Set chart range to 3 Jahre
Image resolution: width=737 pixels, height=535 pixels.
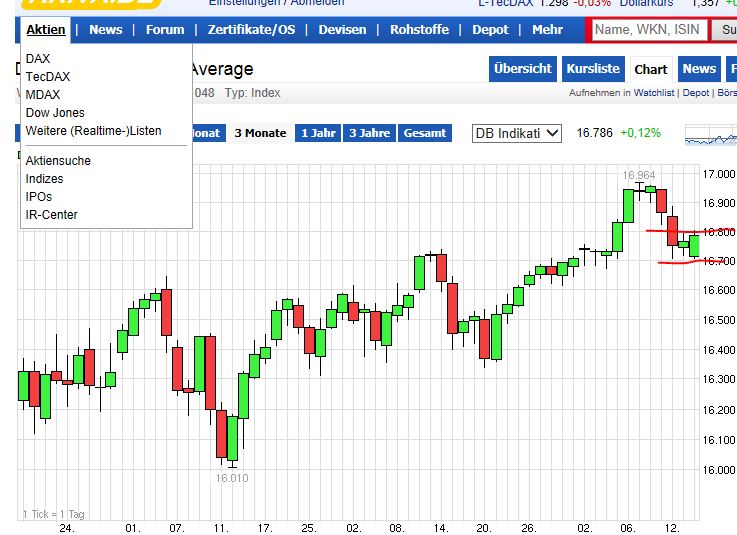point(369,133)
